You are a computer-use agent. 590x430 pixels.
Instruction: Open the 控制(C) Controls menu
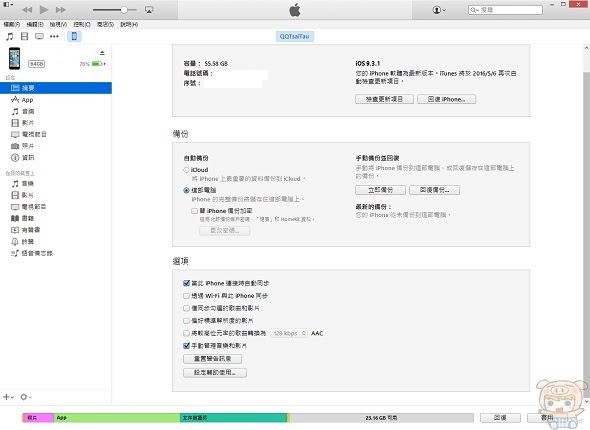tap(82, 24)
